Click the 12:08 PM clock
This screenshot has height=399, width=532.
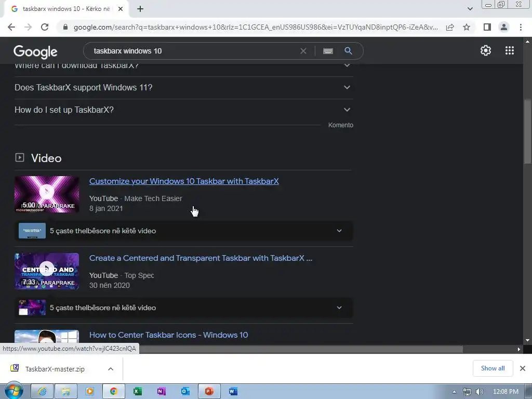(x=506, y=392)
